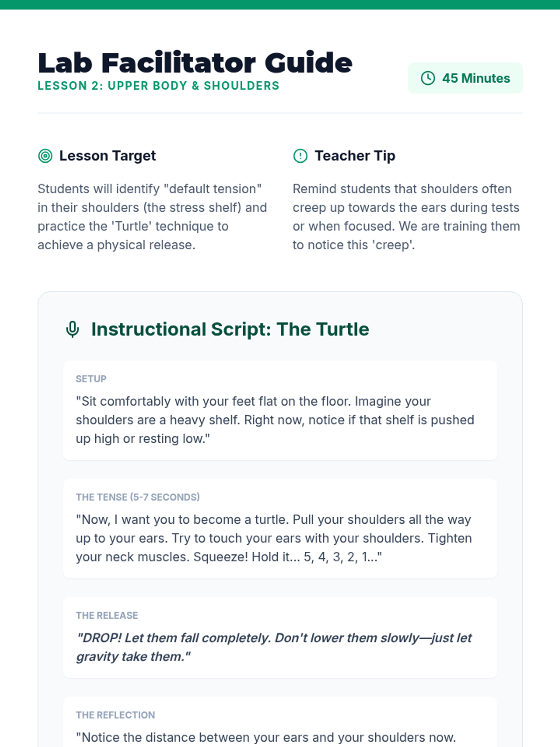Click the Setup script card text
Viewport: 560px width, 747px height.
(275, 420)
